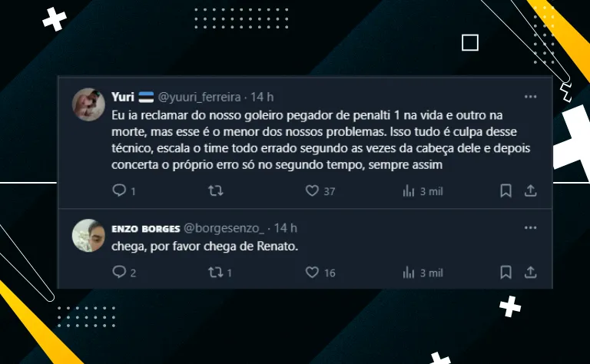Open Yuri's profile picture

[88, 104]
